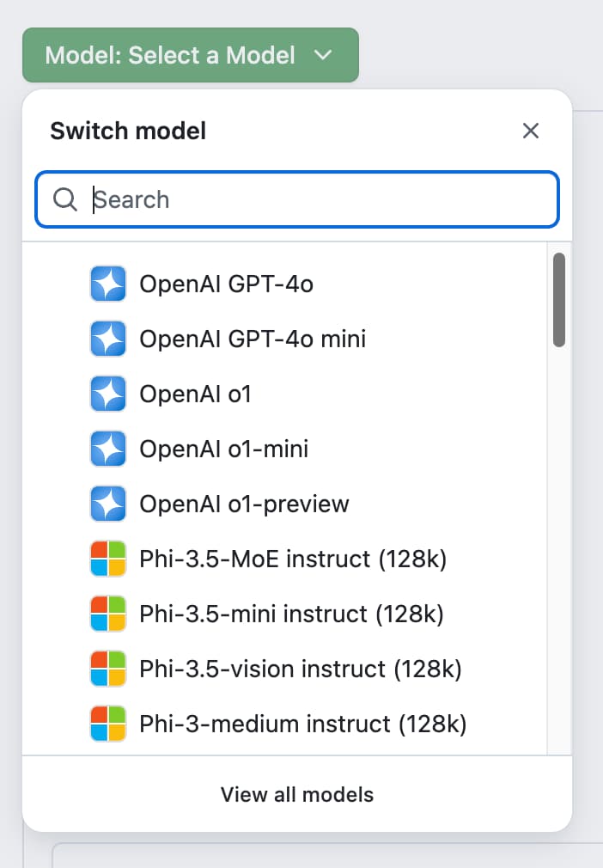Click the chevron on the Model button
The image size is (603, 868).
(x=322, y=56)
